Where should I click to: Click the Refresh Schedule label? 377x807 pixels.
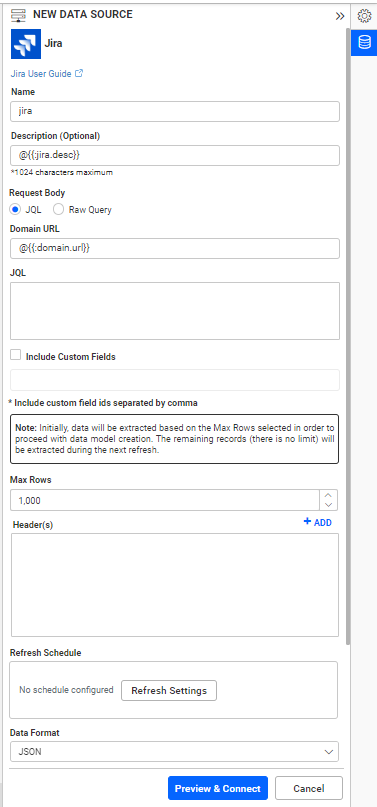pyautogui.click(x=45, y=653)
